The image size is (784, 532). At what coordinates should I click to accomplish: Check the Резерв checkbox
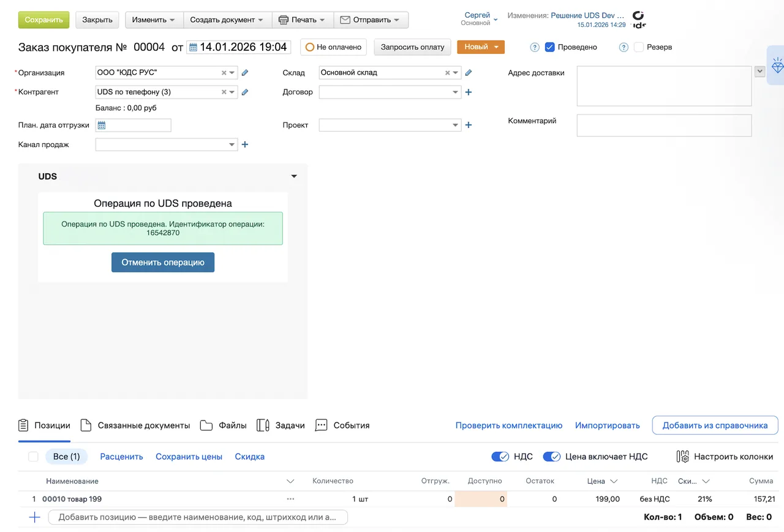pyautogui.click(x=639, y=47)
